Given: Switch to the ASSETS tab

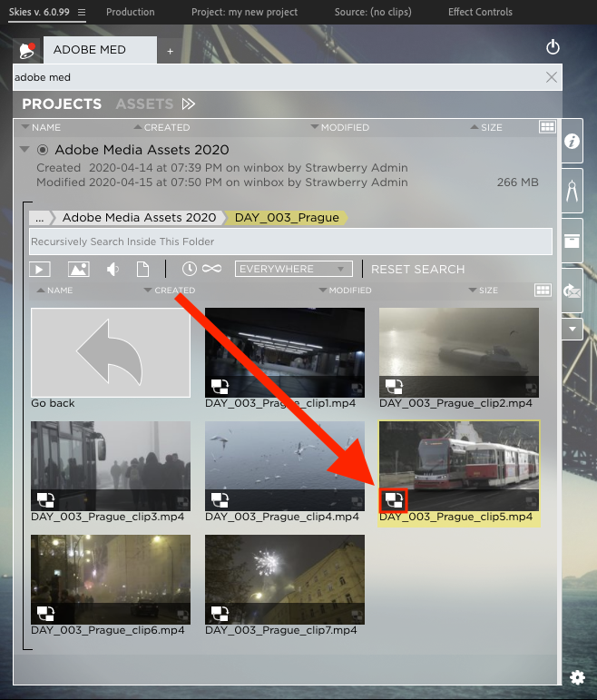Looking at the screenshot, I should click(144, 104).
